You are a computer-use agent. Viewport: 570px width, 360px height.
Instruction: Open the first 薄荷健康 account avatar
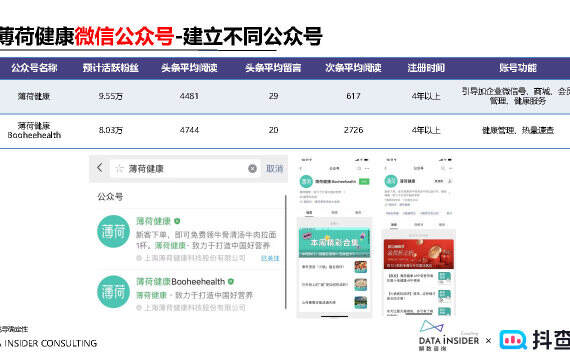pyautogui.click(x=113, y=231)
